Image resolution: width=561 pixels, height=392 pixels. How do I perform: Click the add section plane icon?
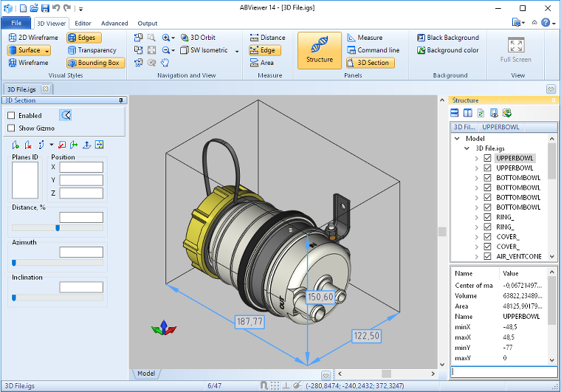coord(16,145)
